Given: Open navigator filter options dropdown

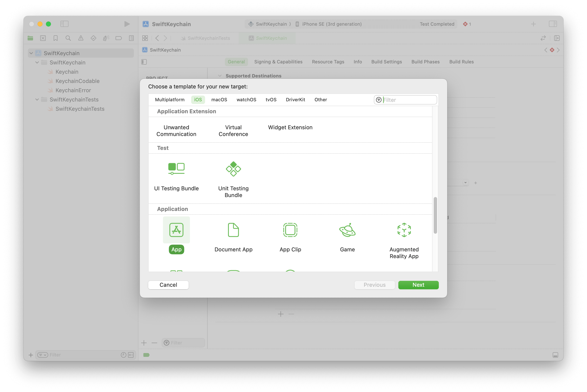Looking at the screenshot, I should coord(43,355).
